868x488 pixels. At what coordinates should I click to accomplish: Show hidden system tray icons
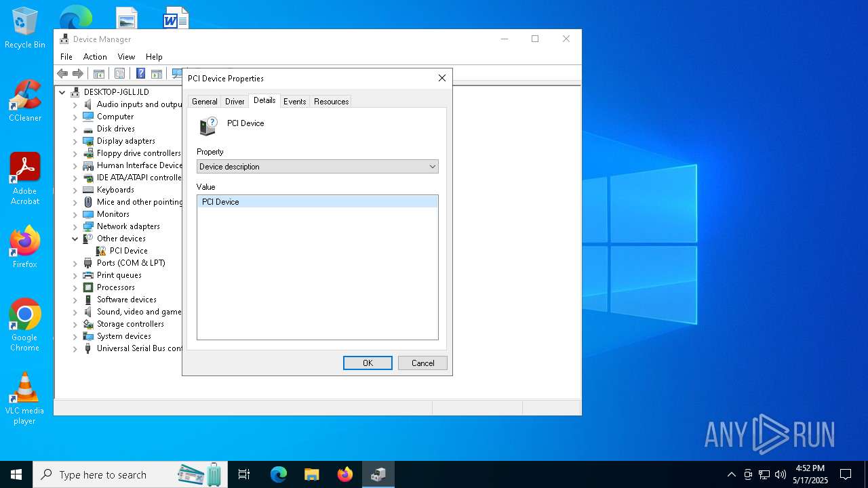(x=731, y=474)
